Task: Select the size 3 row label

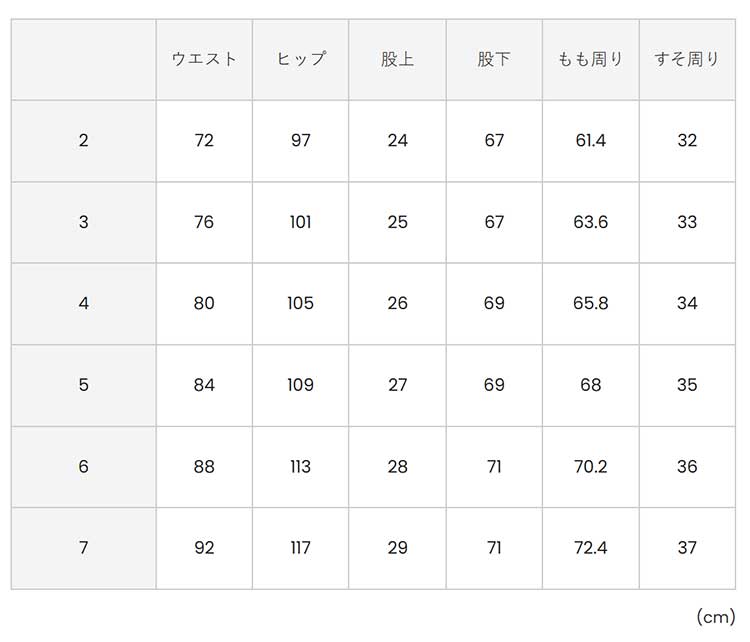Action: coord(83,222)
